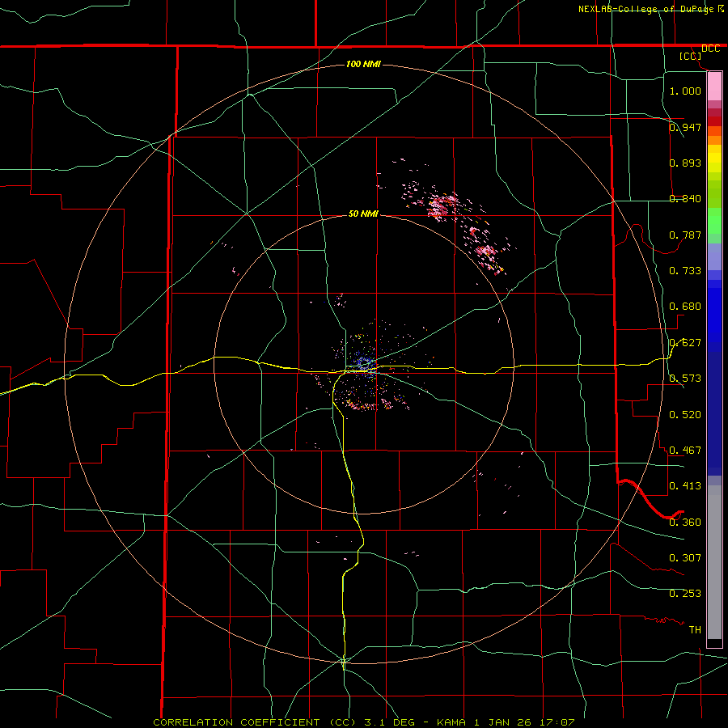Select the 0.413 legend value
Image resolution: width=728 pixels, height=728 pixels.
point(685,486)
